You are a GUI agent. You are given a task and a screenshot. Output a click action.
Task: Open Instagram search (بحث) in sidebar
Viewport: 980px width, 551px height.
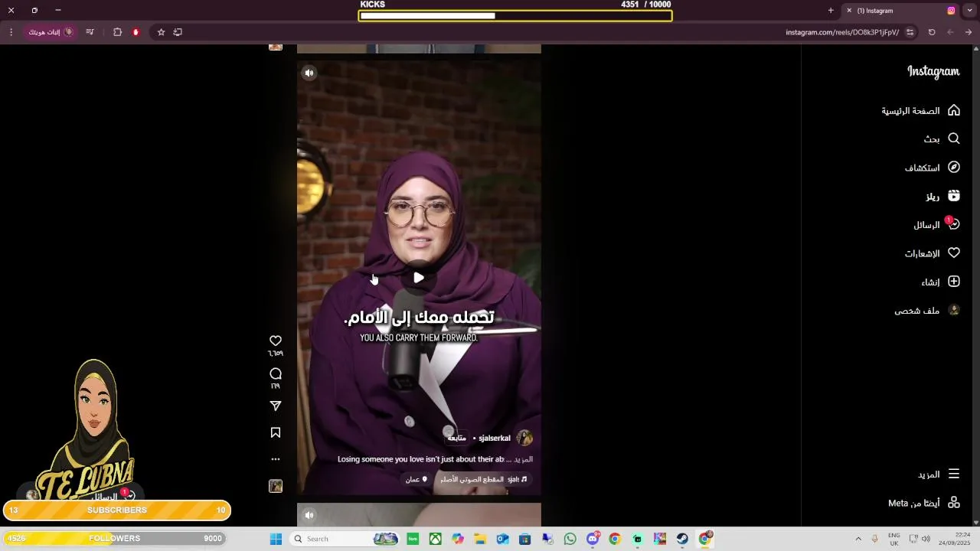coord(942,139)
